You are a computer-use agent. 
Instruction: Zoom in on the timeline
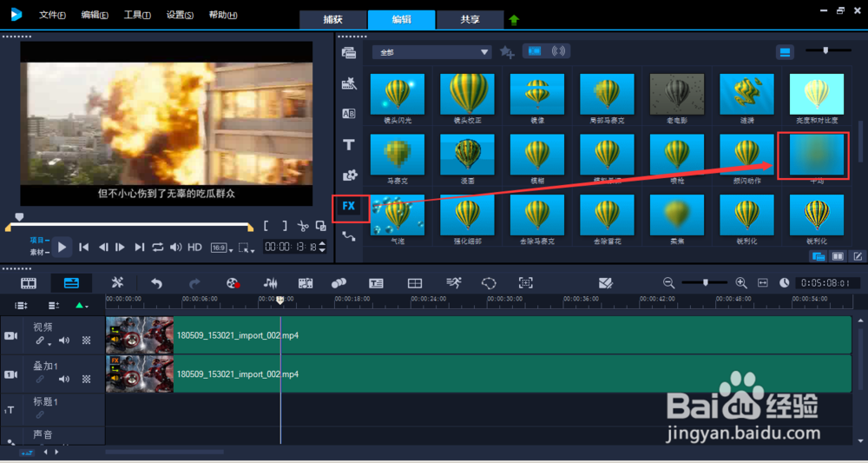[x=741, y=282]
